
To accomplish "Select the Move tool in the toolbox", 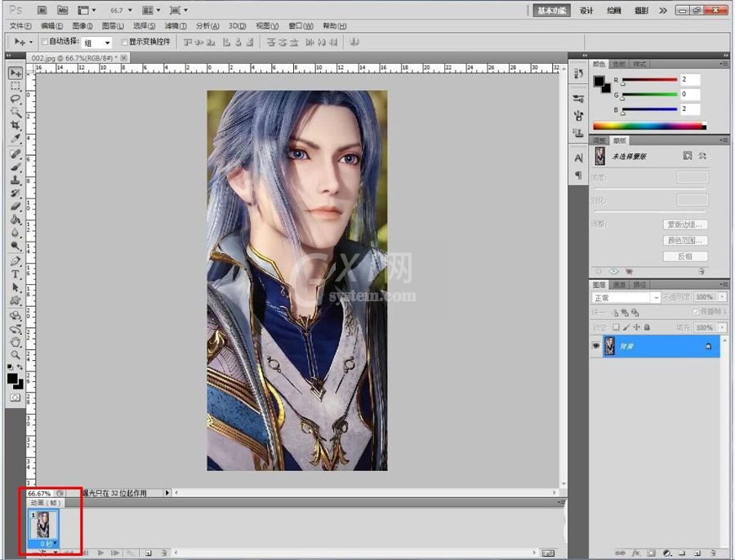I will pyautogui.click(x=16, y=73).
